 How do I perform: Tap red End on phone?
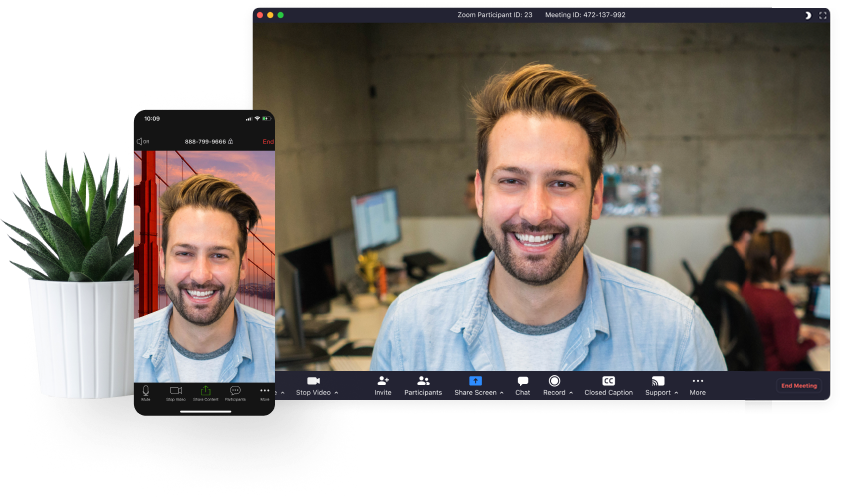pyautogui.click(x=268, y=141)
